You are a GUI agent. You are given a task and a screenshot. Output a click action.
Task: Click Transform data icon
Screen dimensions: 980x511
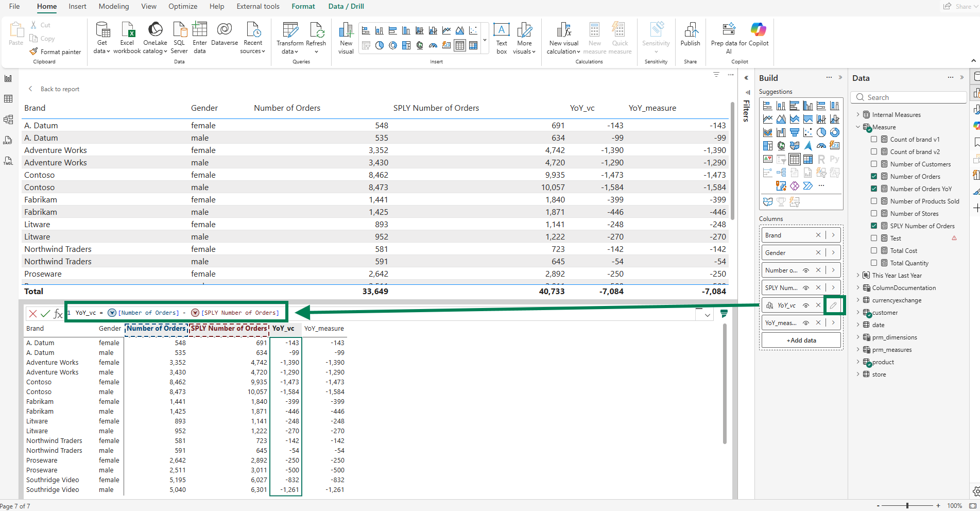(x=290, y=38)
